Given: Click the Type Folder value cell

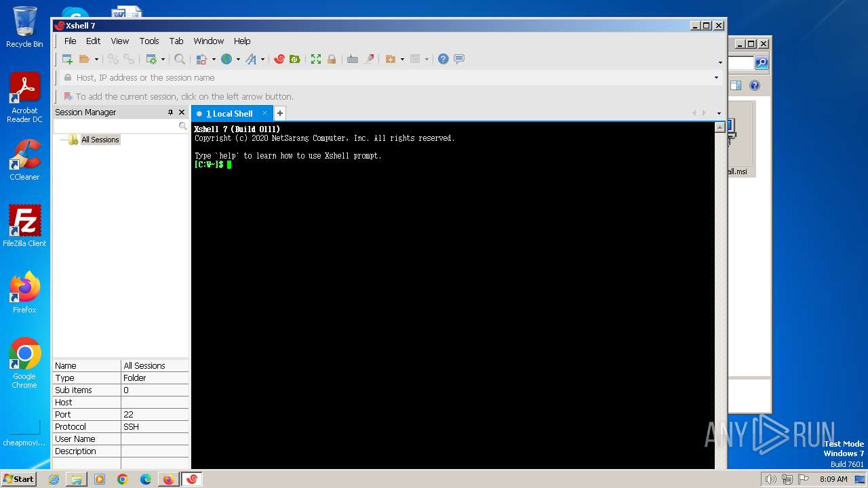Looking at the screenshot, I should pos(155,378).
